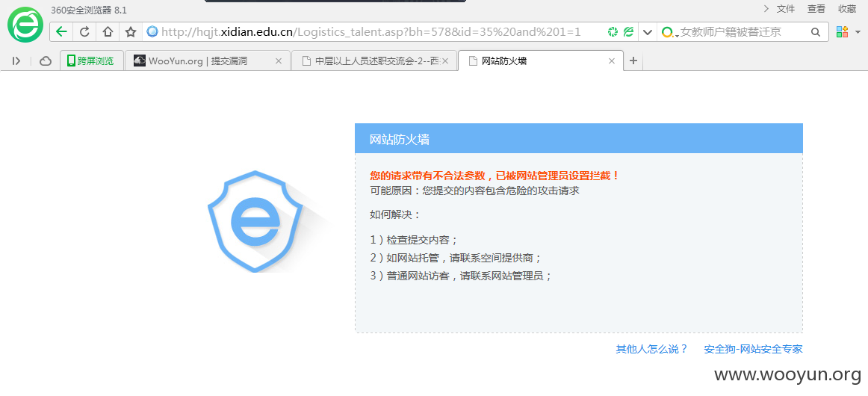This screenshot has width=868, height=396.
Task: Click the 360 browser logo
Action: (25, 25)
